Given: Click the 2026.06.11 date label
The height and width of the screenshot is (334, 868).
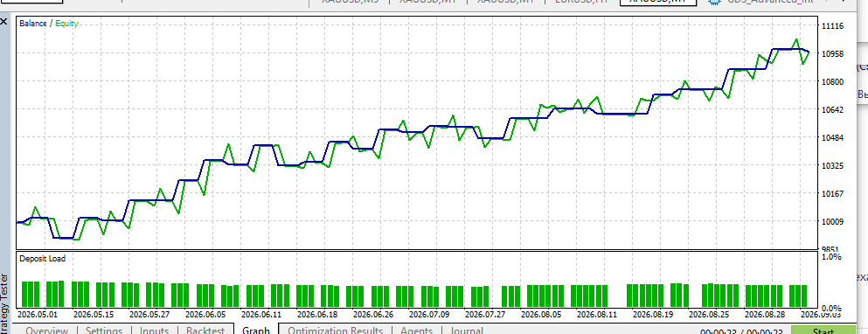Looking at the screenshot, I should pyautogui.click(x=260, y=314).
